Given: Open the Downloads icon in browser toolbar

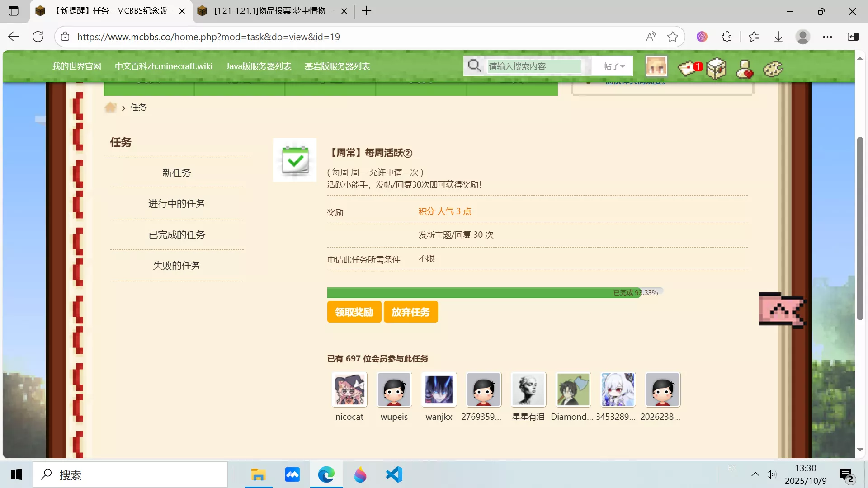Looking at the screenshot, I should (778, 37).
